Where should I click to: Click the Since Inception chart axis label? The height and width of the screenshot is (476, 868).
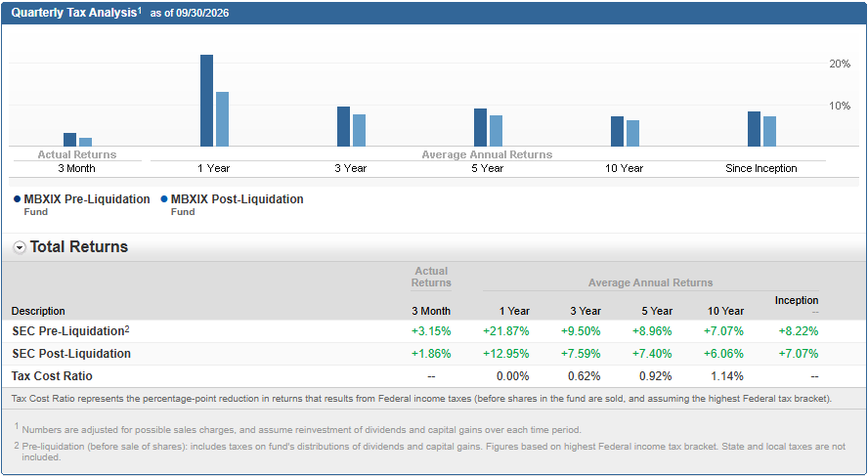point(761,168)
